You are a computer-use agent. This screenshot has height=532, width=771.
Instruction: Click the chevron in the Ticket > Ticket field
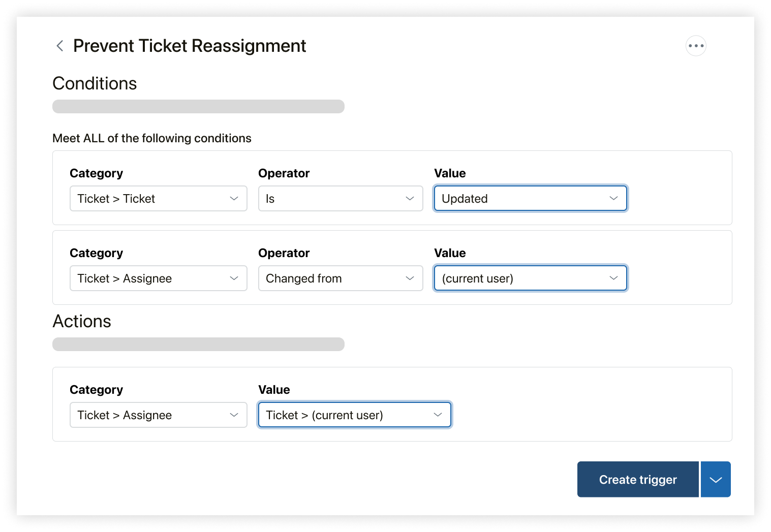point(234,199)
